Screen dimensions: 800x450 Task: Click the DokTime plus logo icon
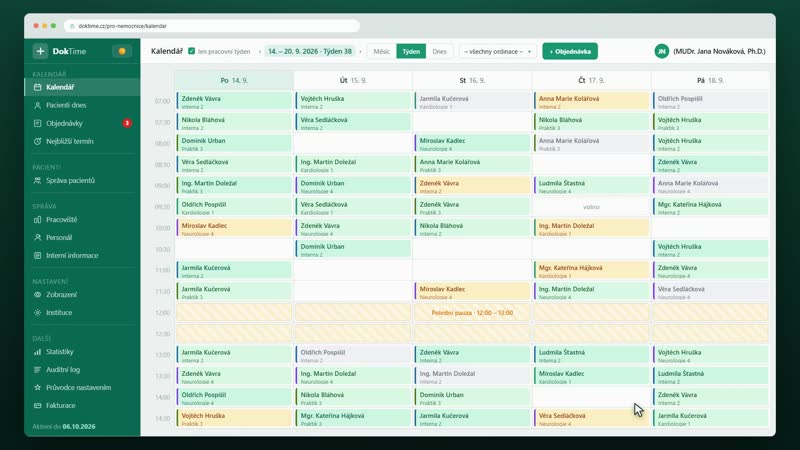[40, 51]
